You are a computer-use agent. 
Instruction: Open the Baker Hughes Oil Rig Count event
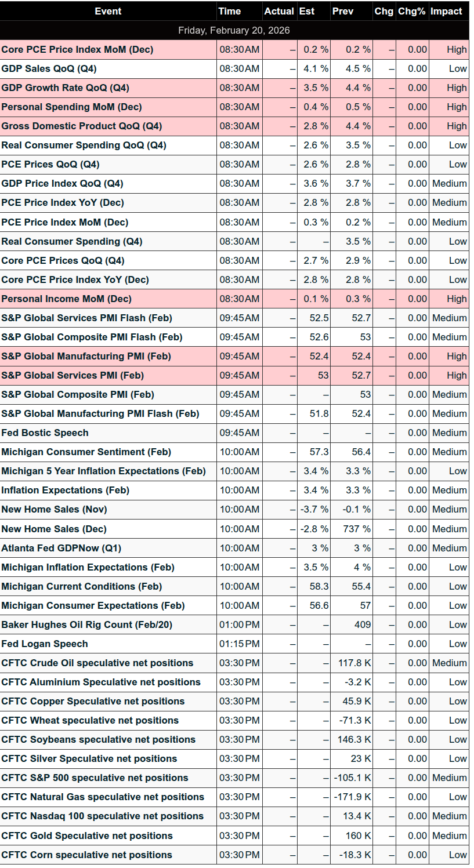[86, 625]
